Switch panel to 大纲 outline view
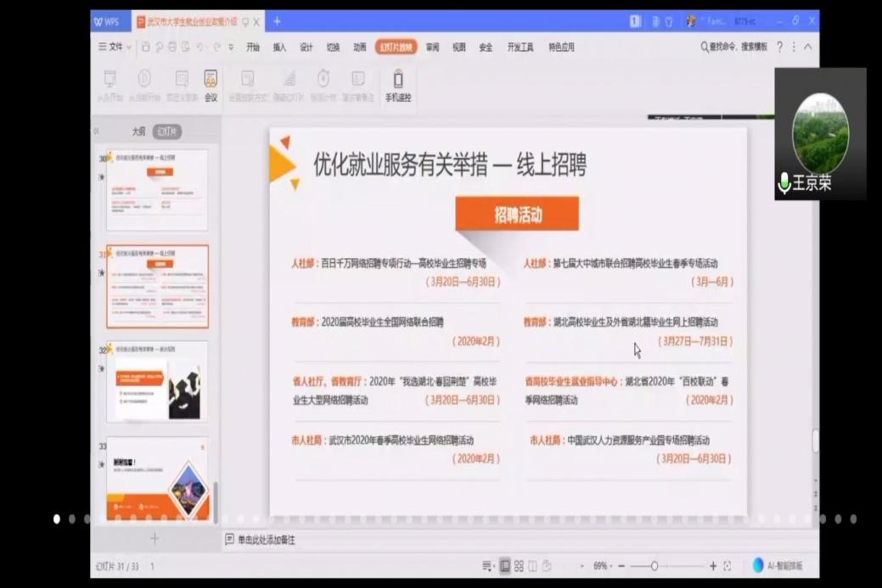Viewport: 882px width, 588px height. 138,132
